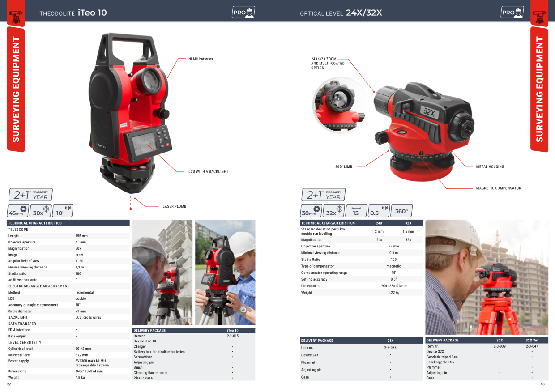555x392 pixels.
Task: Click the '71 mm' circle diameter value
Action: pyautogui.click(x=81, y=311)
